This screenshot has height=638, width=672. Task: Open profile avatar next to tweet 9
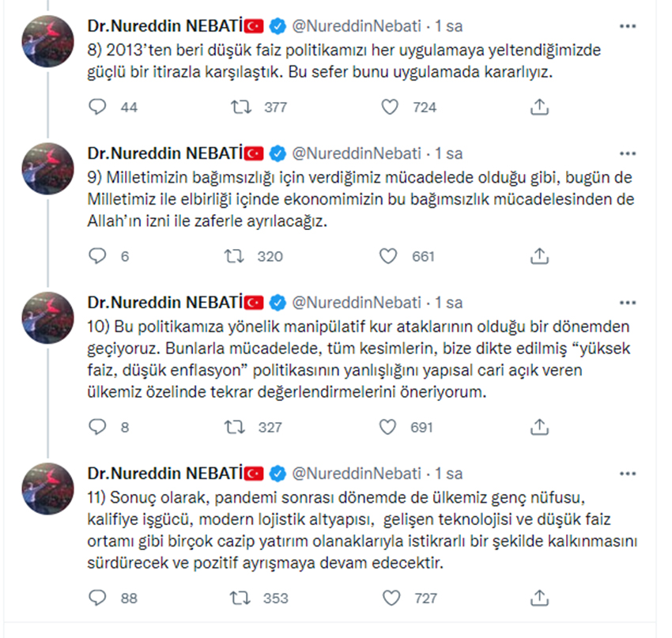coord(47,168)
